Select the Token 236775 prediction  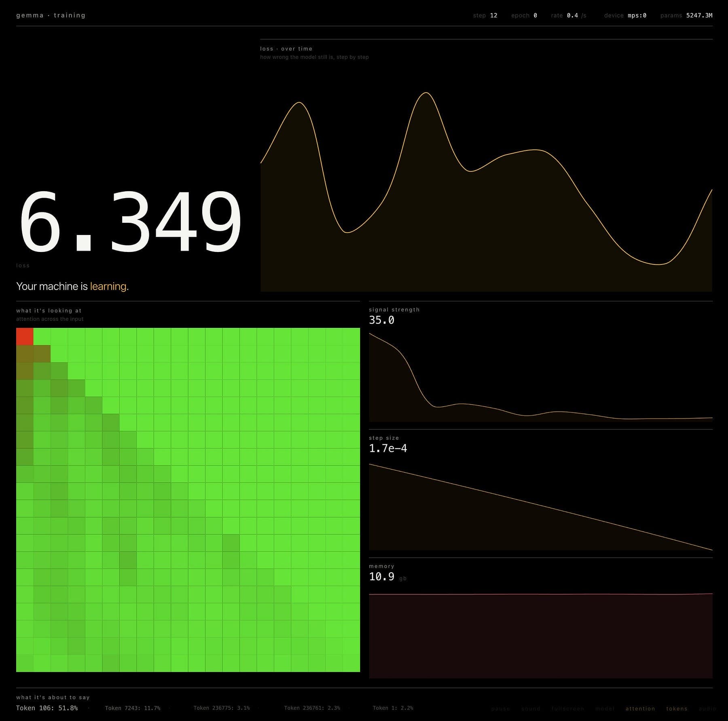(222, 708)
